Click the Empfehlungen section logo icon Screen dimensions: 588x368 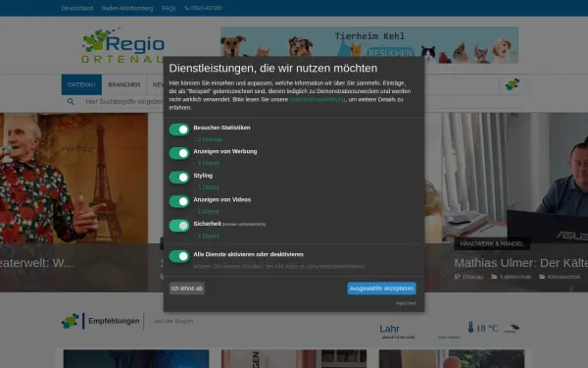(71, 321)
